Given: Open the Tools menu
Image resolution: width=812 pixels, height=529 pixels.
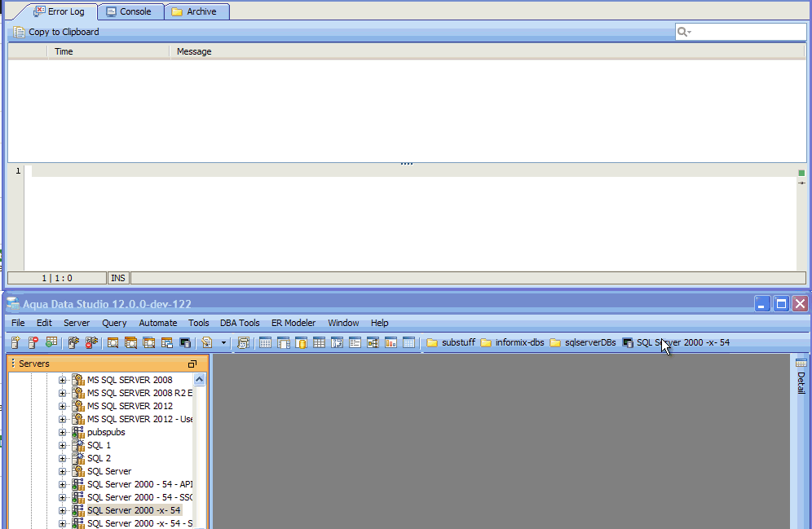Looking at the screenshot, I should (198, 323).
